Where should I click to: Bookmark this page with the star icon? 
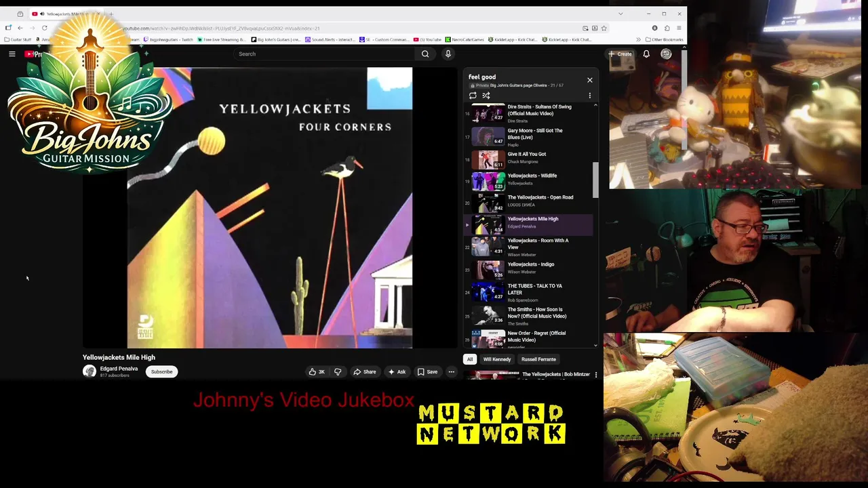point(604,28)
